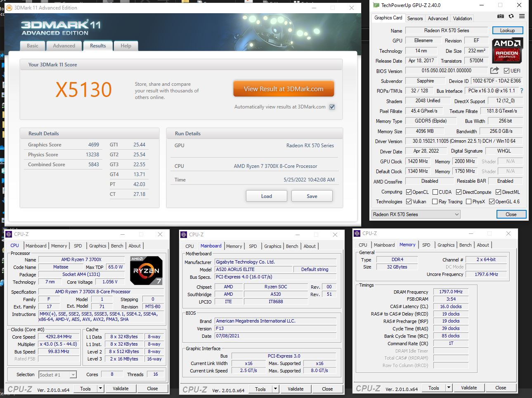Open the Radeon RX 570 Series GPU dropdown
The width and height of the screenshot is (532, 398).
pyautogui.click(x=416, y=214)
